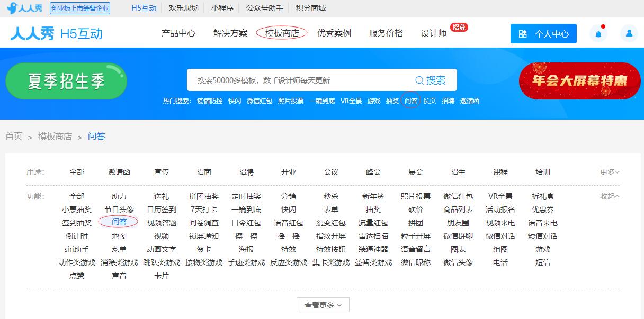
Task: Open 解决方案 menu
Action: click(x=230, y=33)
